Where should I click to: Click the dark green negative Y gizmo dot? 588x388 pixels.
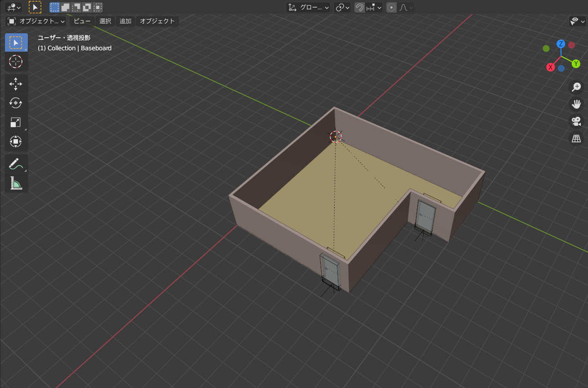546,48
